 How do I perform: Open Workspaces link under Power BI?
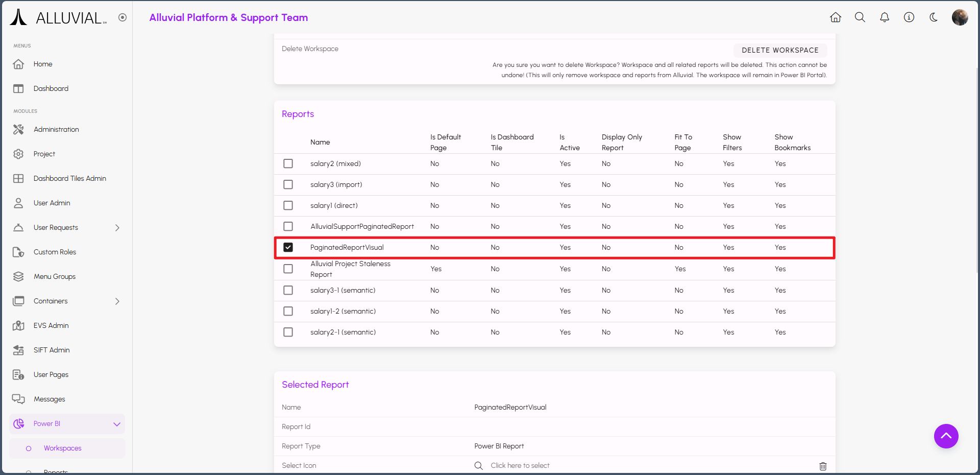click(x=62, y=448)
